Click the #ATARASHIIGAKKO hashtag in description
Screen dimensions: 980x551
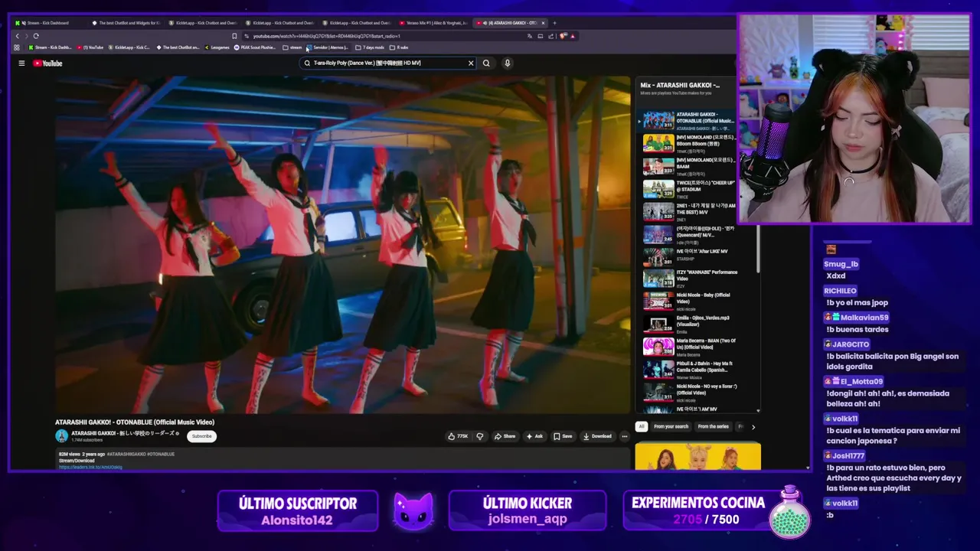tap(126, 455)
